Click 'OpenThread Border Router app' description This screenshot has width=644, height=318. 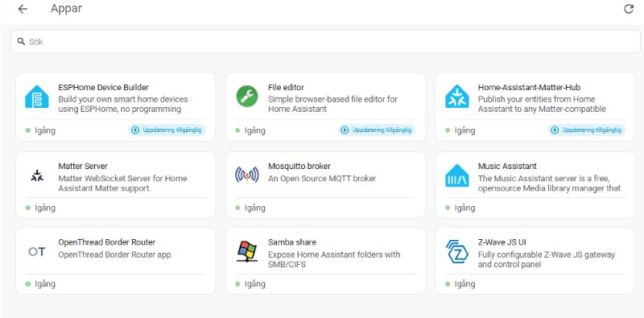coord(114,254)
